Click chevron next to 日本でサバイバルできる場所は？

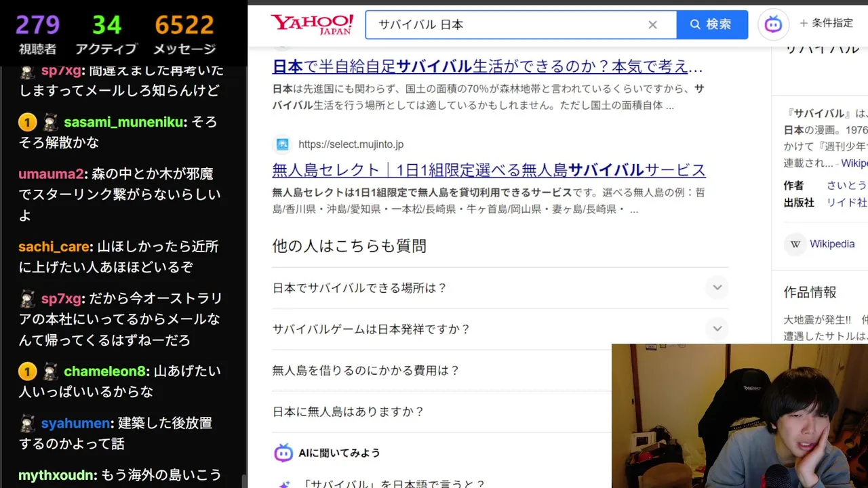[717, 287]
